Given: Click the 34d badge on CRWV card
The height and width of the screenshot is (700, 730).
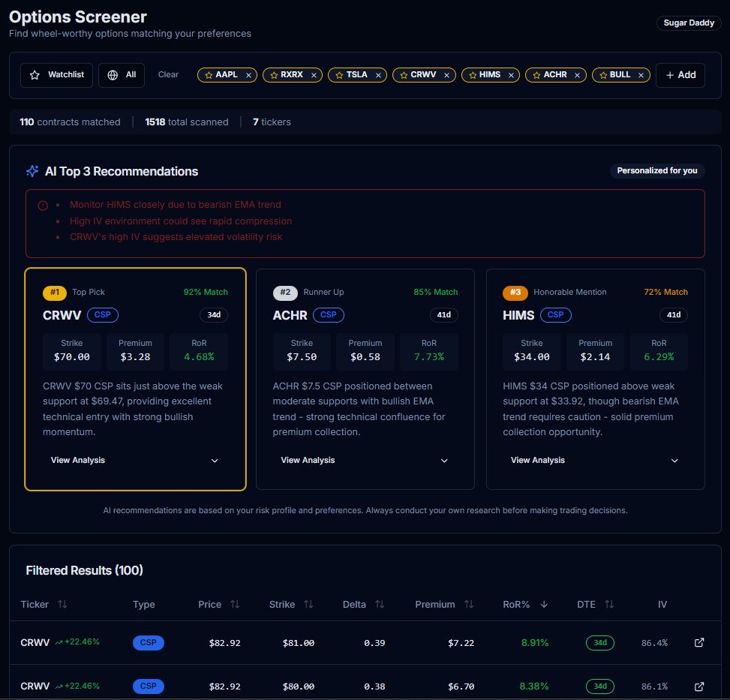Looking at the screenshot, I should 214,315.
